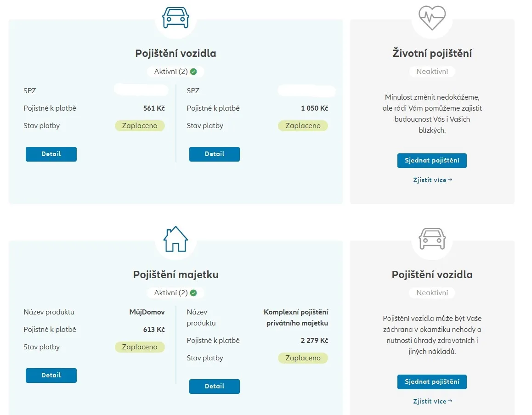Click the Pojištění majetku heading

(175, 275)
